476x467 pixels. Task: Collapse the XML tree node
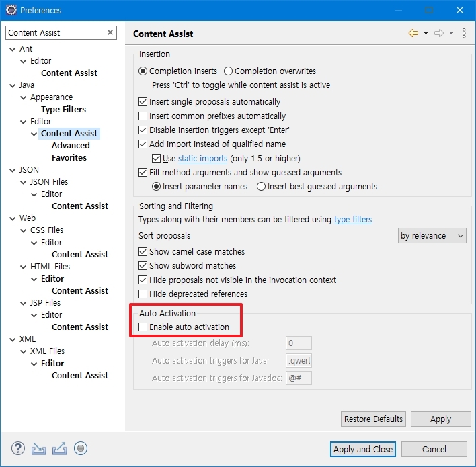(x=13, y=339)
